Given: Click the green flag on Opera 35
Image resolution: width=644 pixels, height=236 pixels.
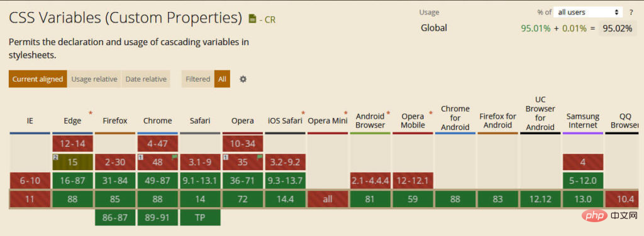Looking at the screenshot, I should (x=259, y=157).
